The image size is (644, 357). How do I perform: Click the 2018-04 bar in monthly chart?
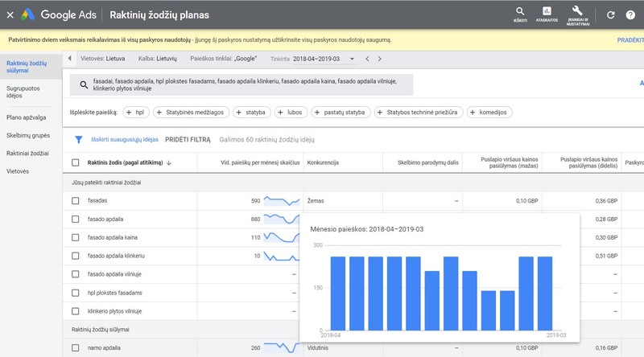pos(338,293)
